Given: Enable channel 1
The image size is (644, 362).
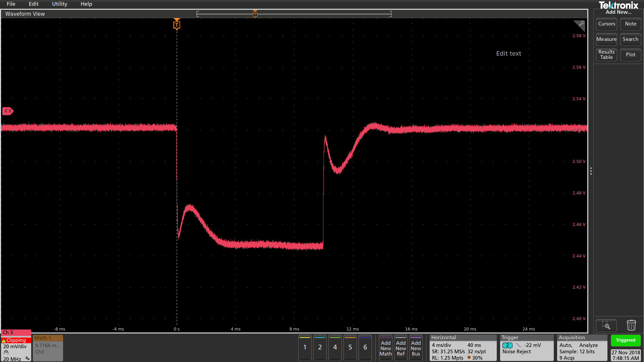Looking at the screenshot, I should (x=305, y=348).
